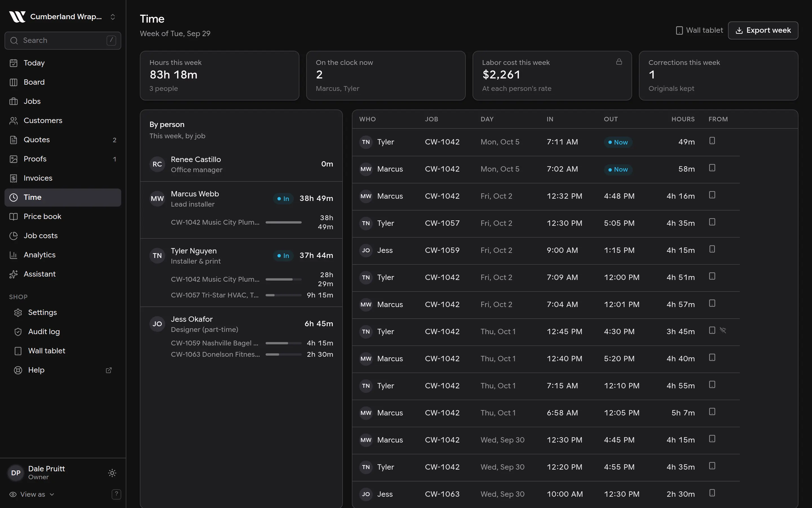Click the Assistant sparkle icon
The width and height of the screenshot is (812, 508).
click(x=14, y=274)
